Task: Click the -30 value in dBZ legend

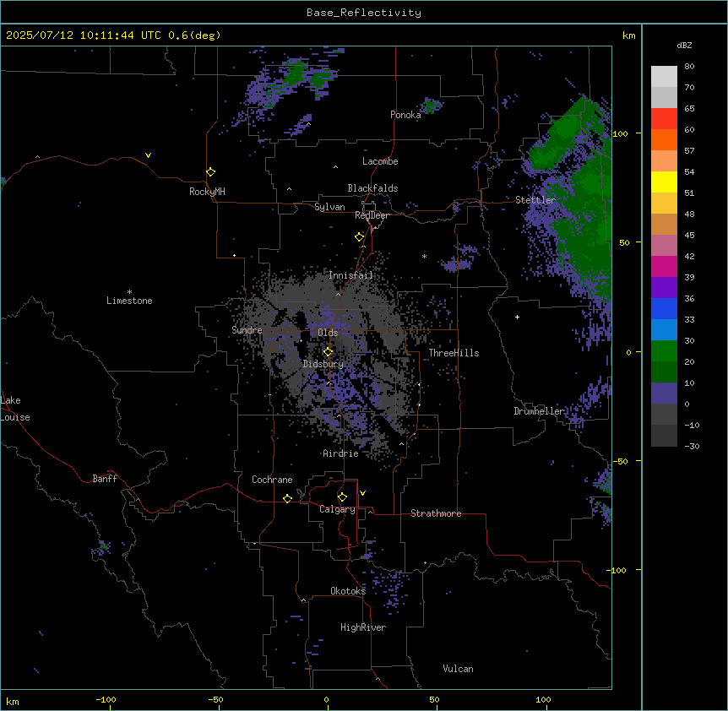Action: pyautogui.click(x=692, y=446)
